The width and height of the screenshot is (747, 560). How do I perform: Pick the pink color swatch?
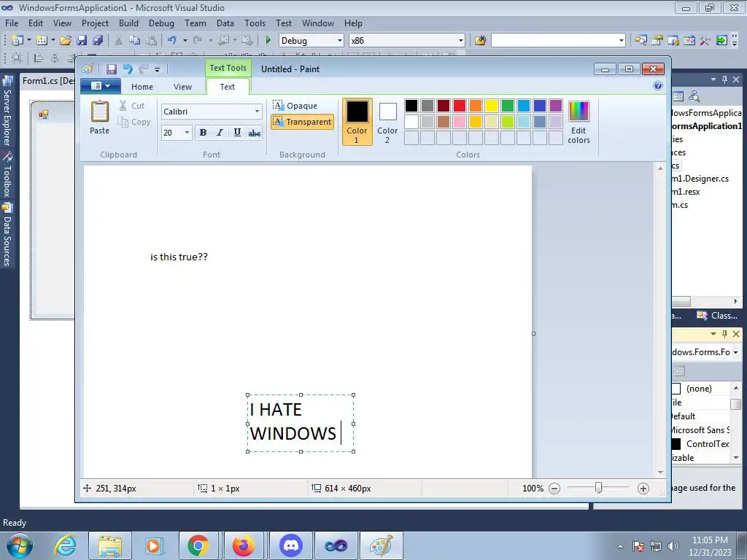[460, 122]
